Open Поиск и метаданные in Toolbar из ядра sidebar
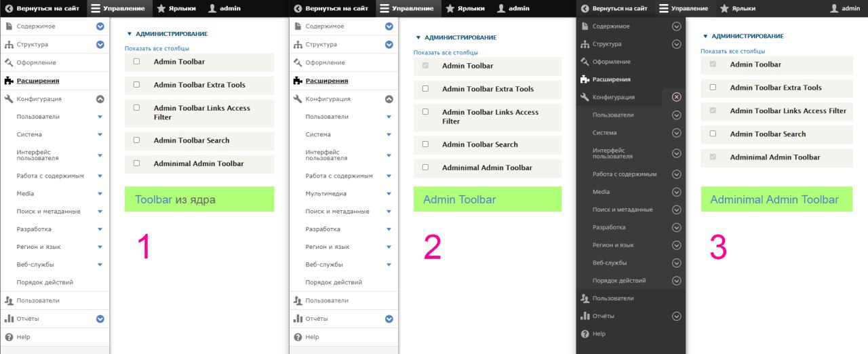The height and width of the screenshot is (354, 868). (49, 212)
